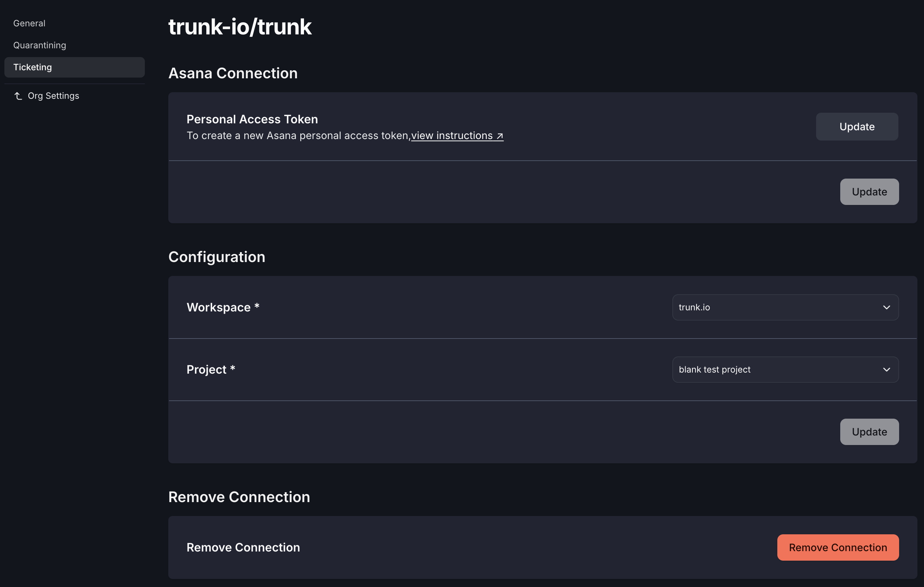Image resolution: width=924 pixels, height=587 pixels.
Task: Click the Org Settings back arrow icon
Action: [18, 96]
